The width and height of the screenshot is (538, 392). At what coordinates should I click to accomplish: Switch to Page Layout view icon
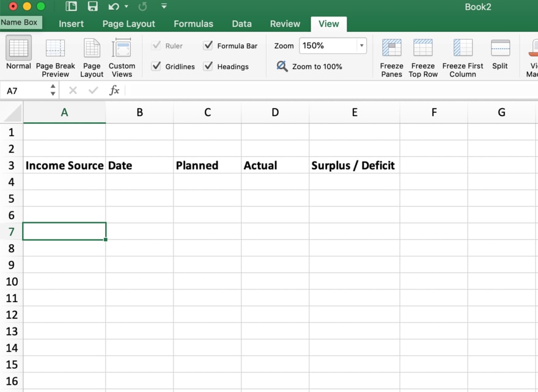pos(92,48)
